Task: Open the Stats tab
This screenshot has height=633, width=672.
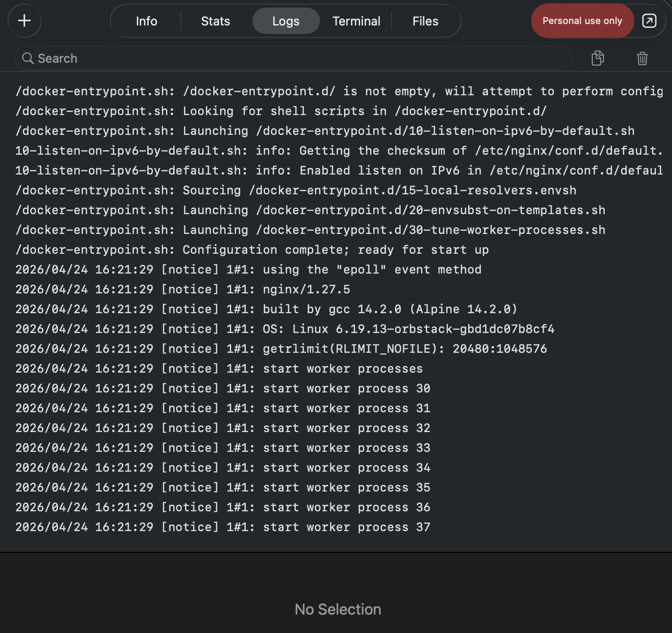Action: (x=215, y=21)
